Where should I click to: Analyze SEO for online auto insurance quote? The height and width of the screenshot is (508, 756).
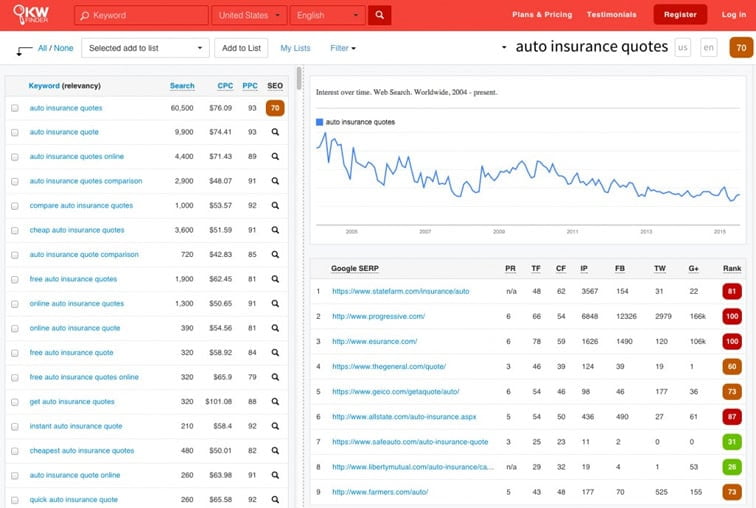[275, 328]
